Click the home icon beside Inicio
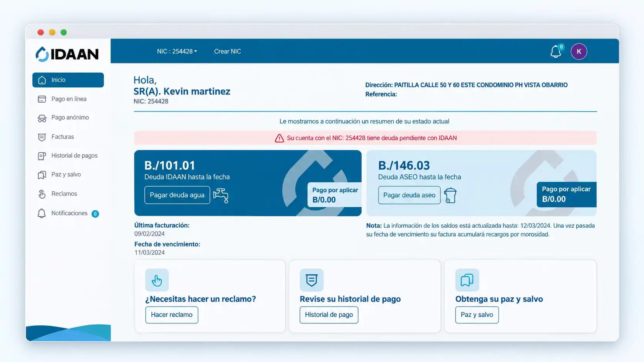The width and height of the screenshot is (644, 362). (x=42, y=80)
